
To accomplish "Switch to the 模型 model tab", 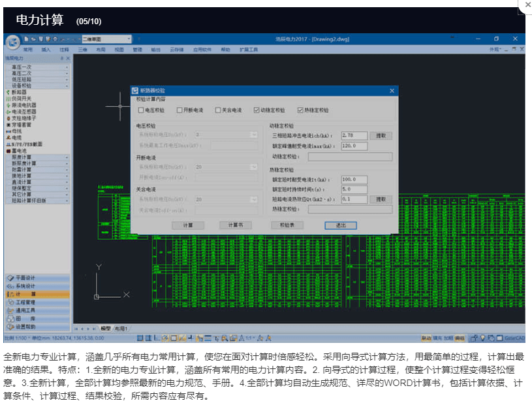I will [x=106, y=329].
